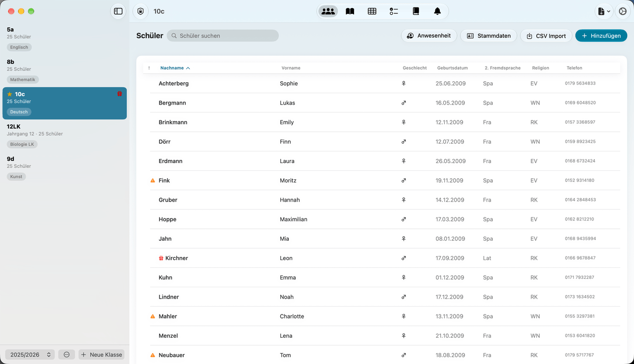Sort by the Nachname column header

pyautogui.click(x=175, y=68)
